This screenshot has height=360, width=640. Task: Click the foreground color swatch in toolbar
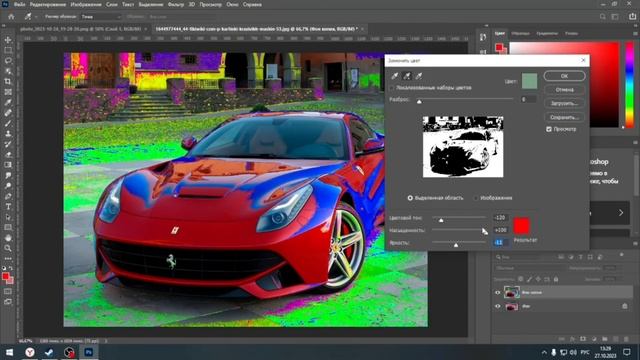click(x=6, y=277)
